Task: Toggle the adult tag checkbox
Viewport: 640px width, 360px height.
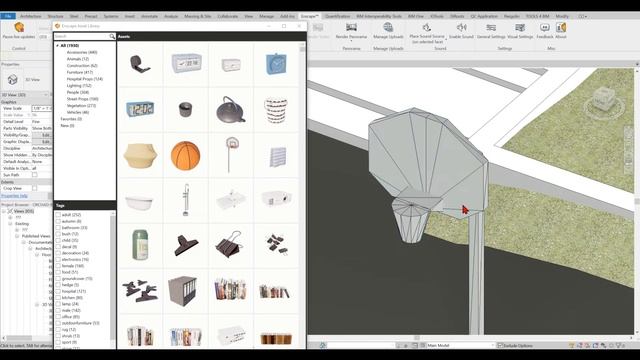Action: tap(58, 215)
